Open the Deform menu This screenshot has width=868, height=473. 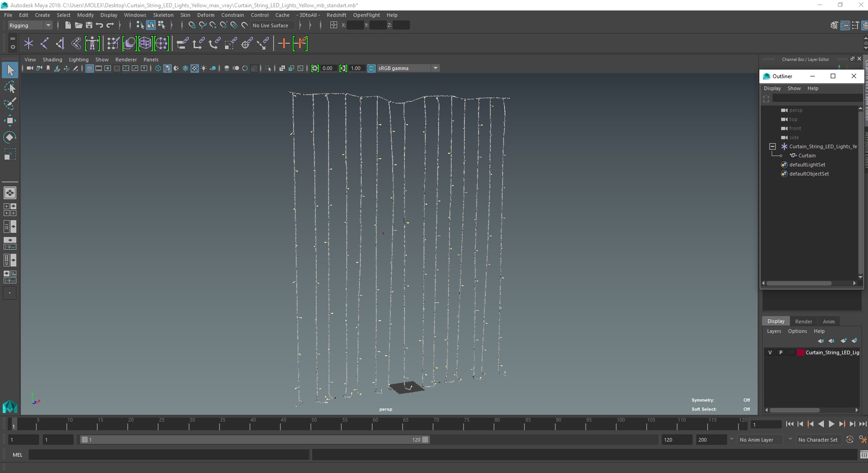[x=205, y=15]
